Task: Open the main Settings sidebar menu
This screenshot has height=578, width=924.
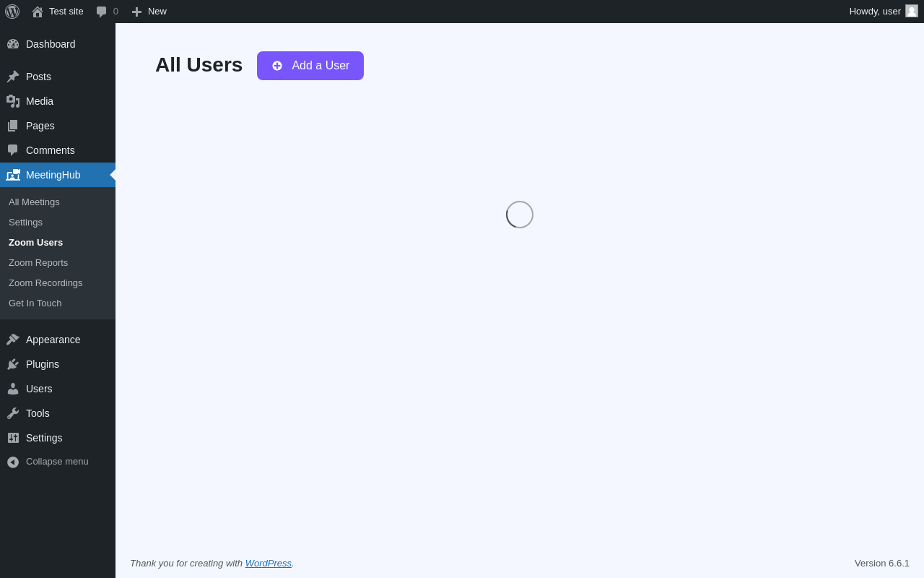Action: tap(58, 438)
